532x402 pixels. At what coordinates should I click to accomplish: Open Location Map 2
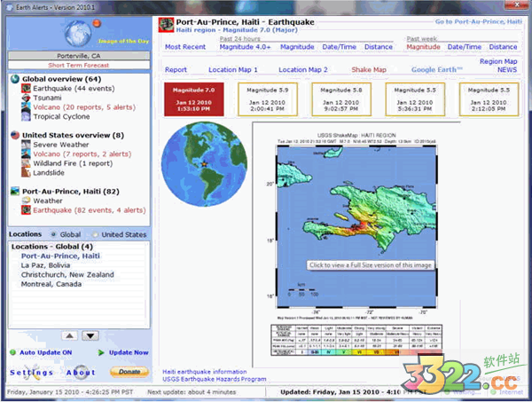pyautogui.click(x=303, y=69)
